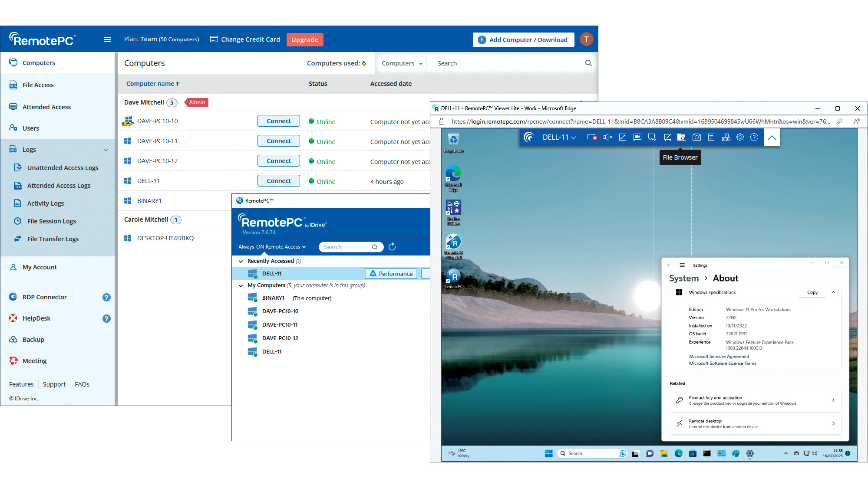Screen dimensions: 868x488
Task: Click the whiteboard icon in viewer toolbar
Action: (667, 137)
